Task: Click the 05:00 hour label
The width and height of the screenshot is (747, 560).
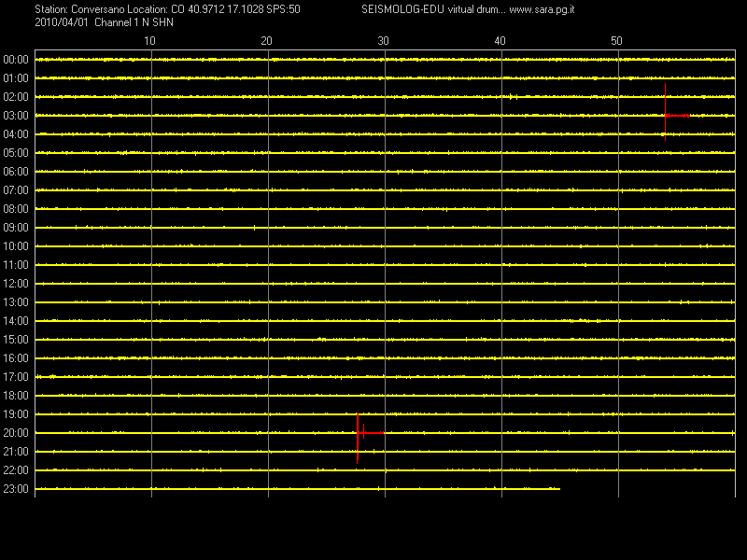Action: tap(16, 153)
